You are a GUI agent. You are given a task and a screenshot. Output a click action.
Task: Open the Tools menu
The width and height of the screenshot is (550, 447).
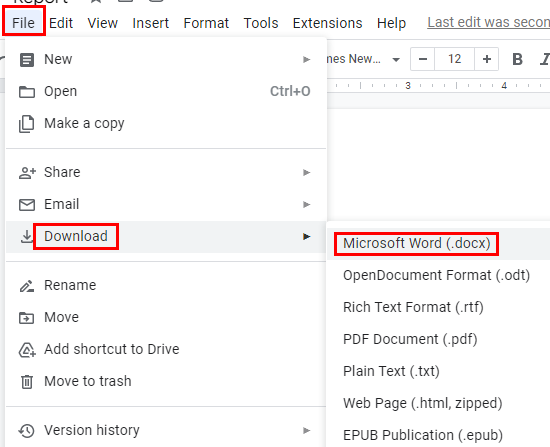point(261,23)
